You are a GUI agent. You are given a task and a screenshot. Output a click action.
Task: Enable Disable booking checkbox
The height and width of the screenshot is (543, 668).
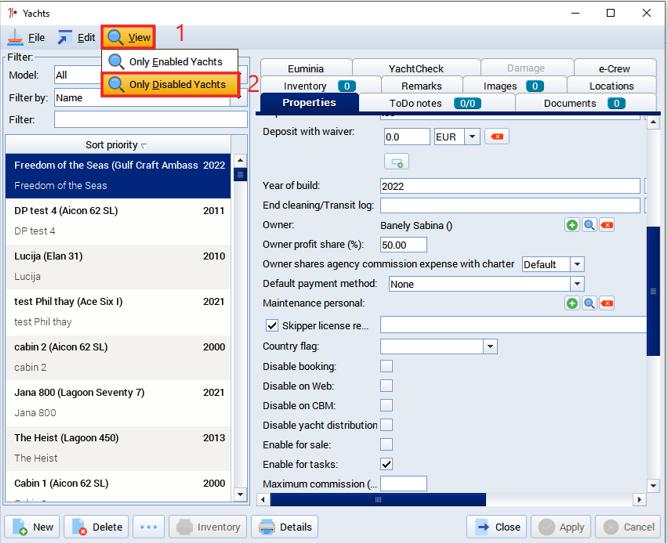click(386, 366)
